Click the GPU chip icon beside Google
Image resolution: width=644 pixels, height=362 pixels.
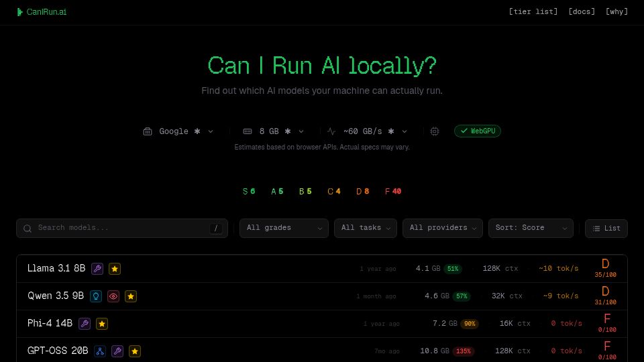[148, 131]
